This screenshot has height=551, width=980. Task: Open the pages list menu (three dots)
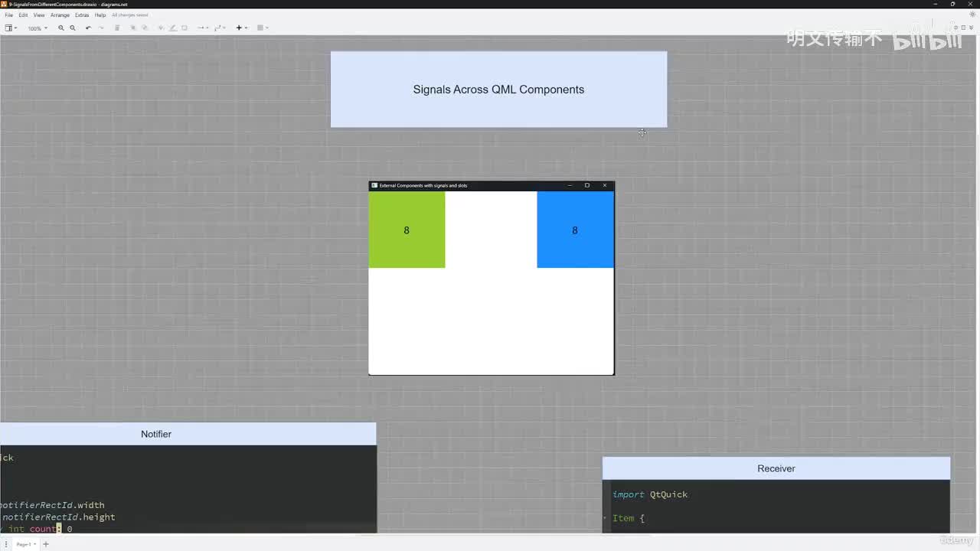(6, 544)
